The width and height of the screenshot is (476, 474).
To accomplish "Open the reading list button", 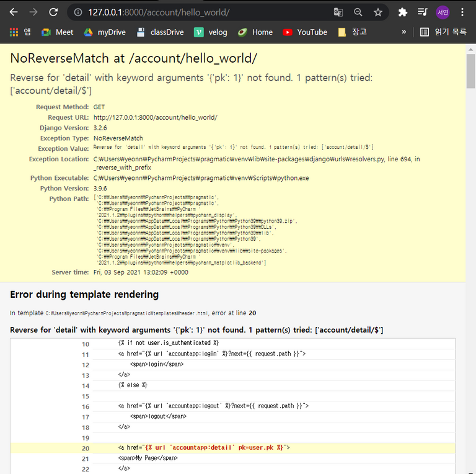I will click(443, 32).
